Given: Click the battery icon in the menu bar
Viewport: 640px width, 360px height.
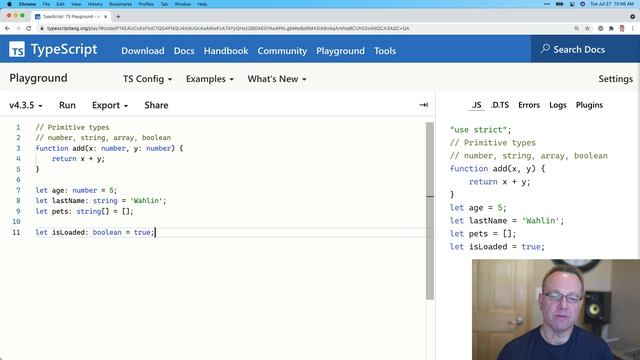Looking at the screenshot, I should (560, 4).
